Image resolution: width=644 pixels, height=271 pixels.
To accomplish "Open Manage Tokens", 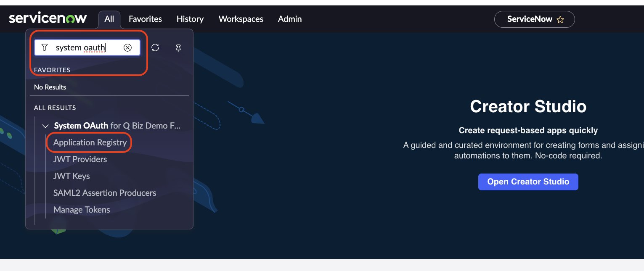I will click(x=82, y=210).
